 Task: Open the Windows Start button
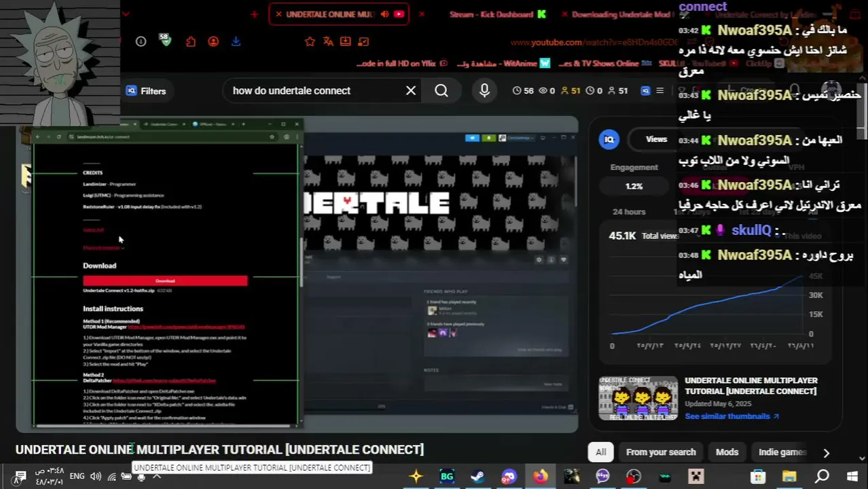point(852,477)
